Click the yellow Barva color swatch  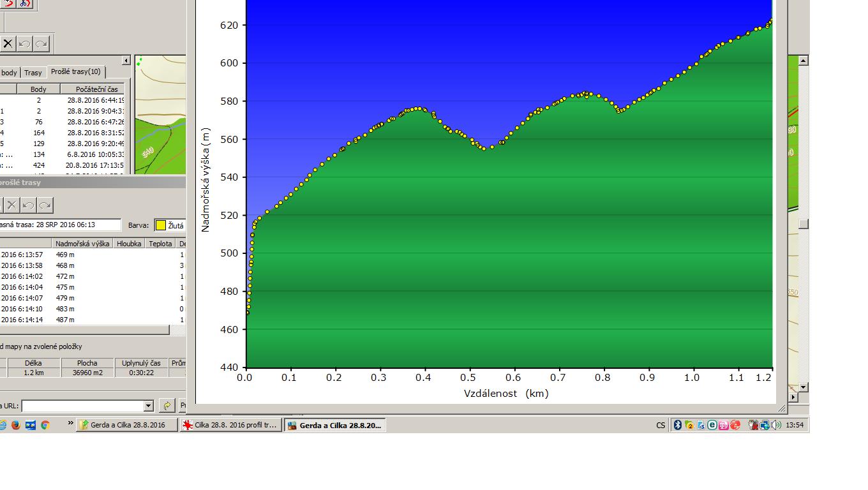click(161, 225)
